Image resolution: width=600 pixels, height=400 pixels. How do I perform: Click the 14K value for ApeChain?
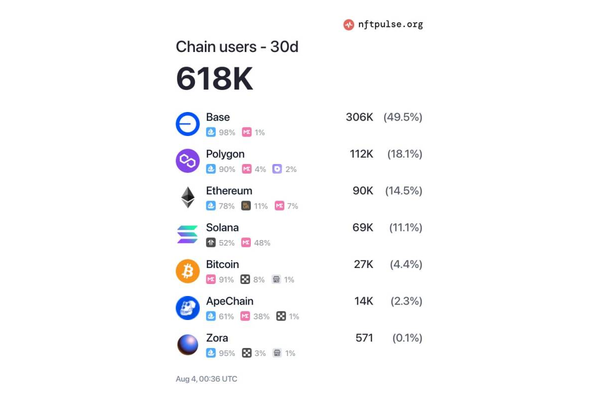[x=364, y=301]
